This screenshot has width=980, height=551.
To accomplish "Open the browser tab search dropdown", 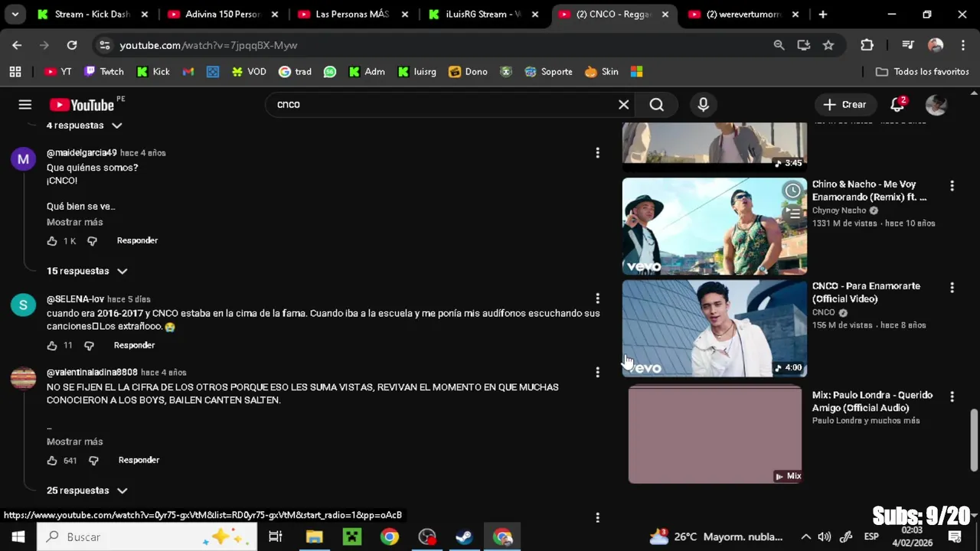I will (15, 14).
